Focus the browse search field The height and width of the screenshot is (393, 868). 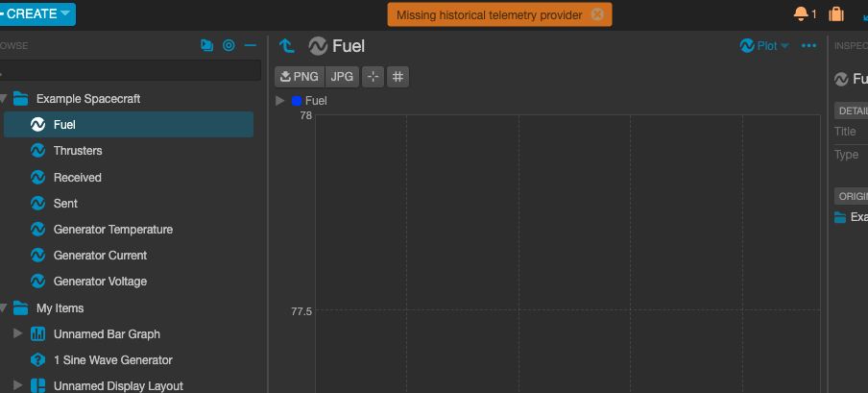130,70
